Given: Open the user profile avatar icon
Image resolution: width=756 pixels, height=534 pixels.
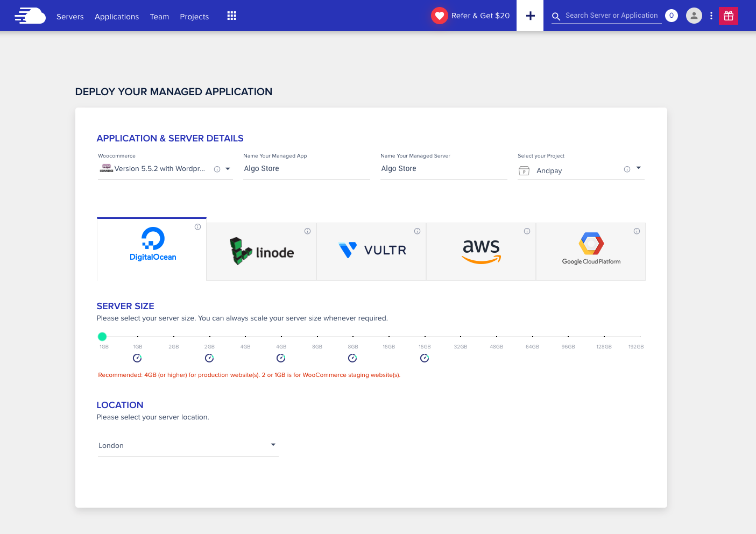Looking at the screenshot, I should 694,16.
